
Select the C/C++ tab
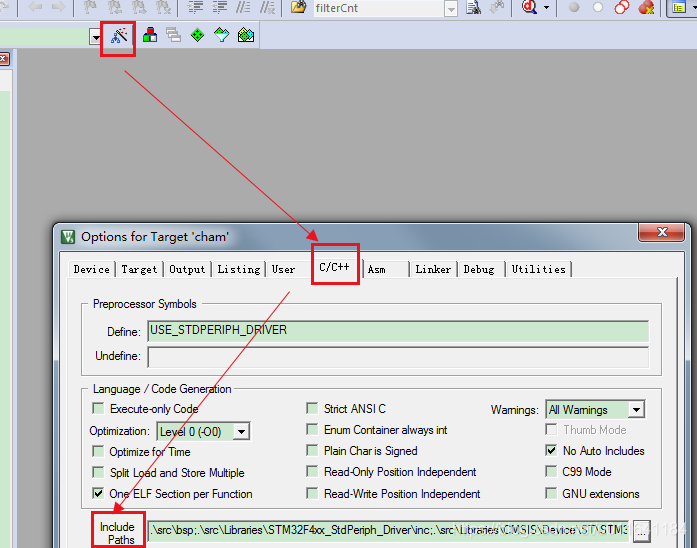pos(335,267)
